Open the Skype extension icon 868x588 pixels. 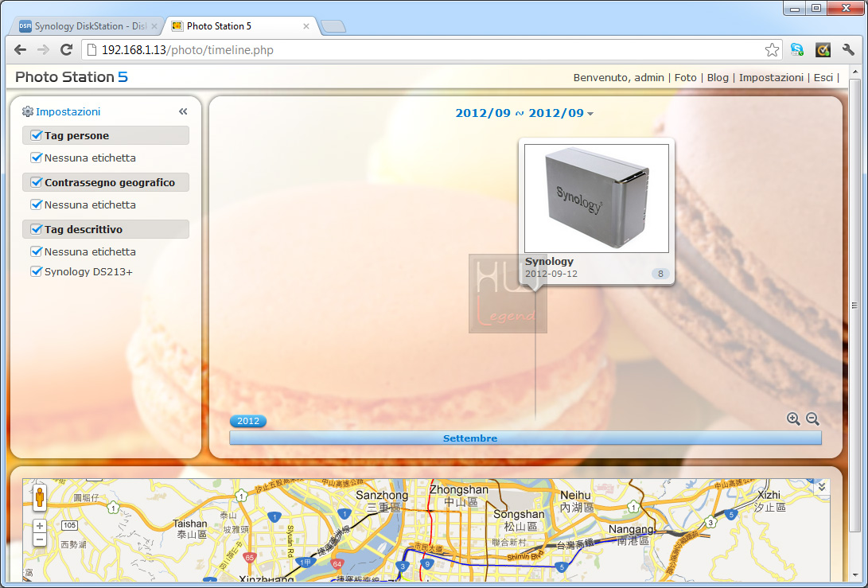pyautogui.click(x=796, y=50)
